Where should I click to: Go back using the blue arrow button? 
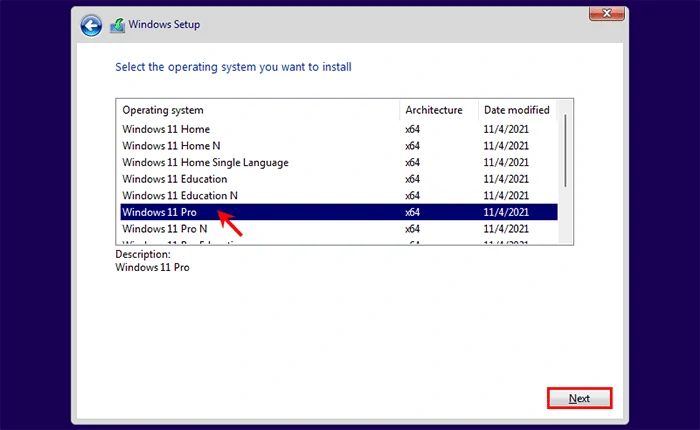91,25
